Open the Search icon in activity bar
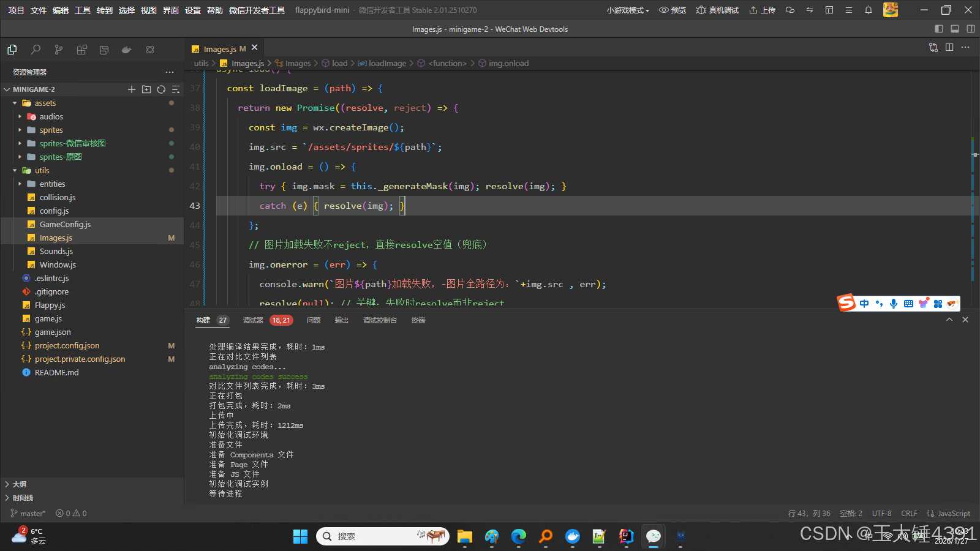 [x=36, y=50]
